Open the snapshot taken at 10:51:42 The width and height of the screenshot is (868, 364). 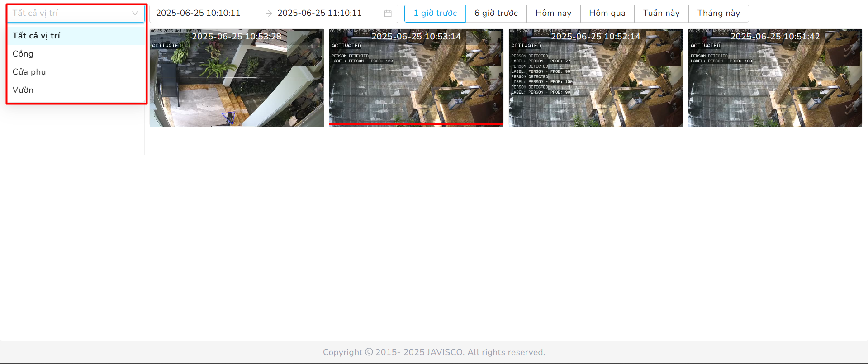pos(775,78)
